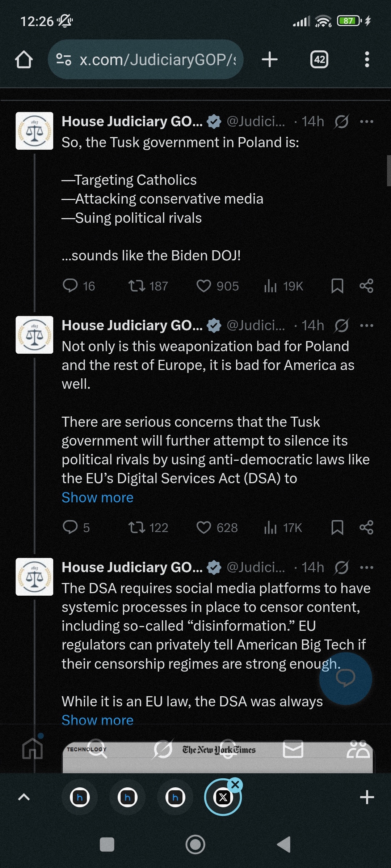
Task: Reply to the Tusk government tweet
Action: point(71,286)
